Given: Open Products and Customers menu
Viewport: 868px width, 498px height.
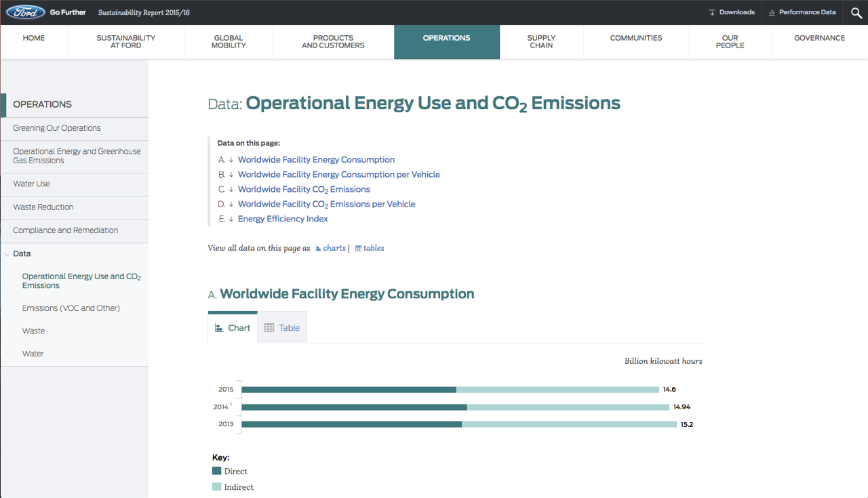Looking at the screenshot, I should [x=333, y=42].
